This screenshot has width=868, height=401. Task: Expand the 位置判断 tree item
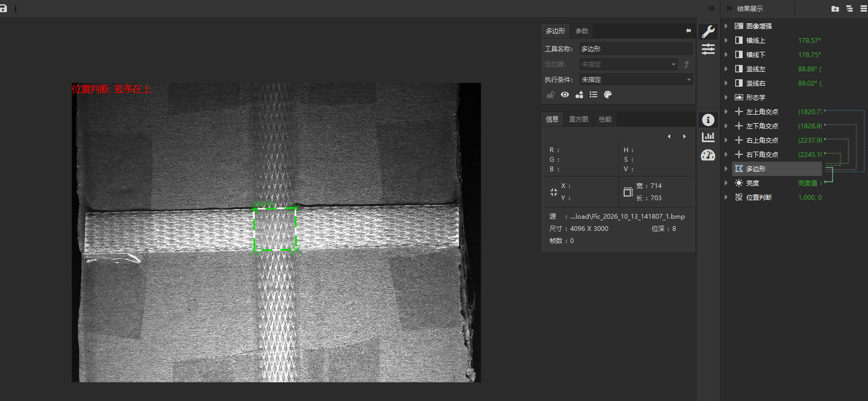[x=726, y=197]
